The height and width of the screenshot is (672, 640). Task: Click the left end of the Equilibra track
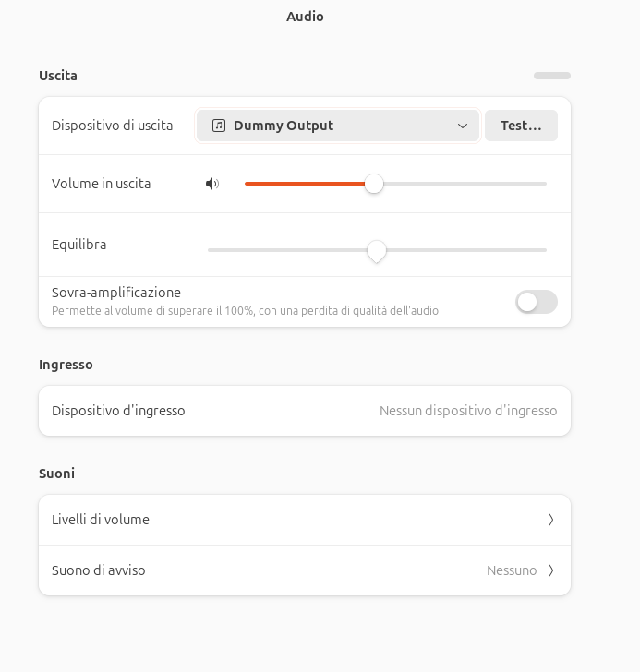[212, 250]
